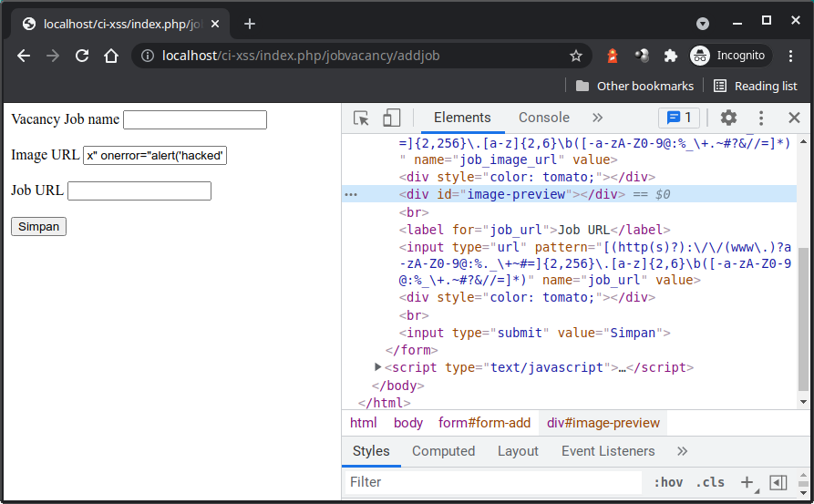Open the Other bookmarks folder

tap(634, 87)
